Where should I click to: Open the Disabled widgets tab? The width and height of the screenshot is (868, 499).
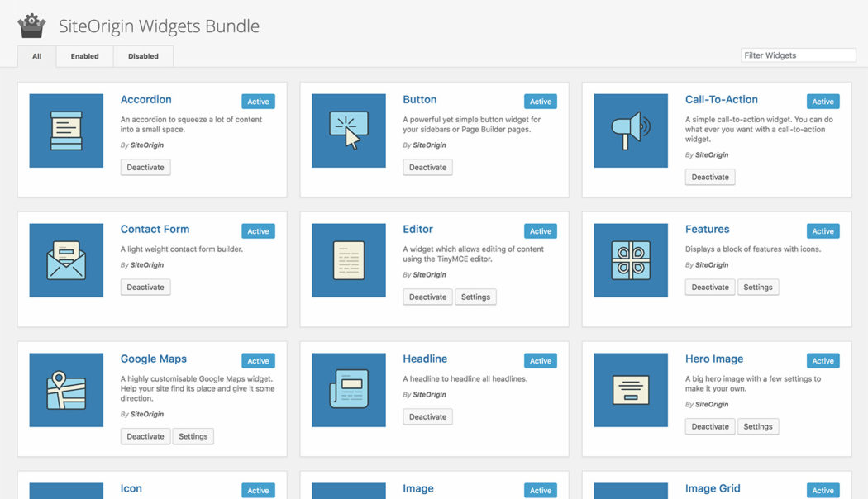142,56
